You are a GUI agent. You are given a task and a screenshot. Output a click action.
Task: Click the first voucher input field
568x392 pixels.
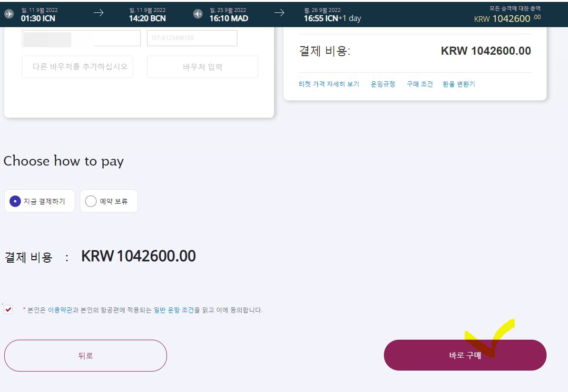click(81, 38)
